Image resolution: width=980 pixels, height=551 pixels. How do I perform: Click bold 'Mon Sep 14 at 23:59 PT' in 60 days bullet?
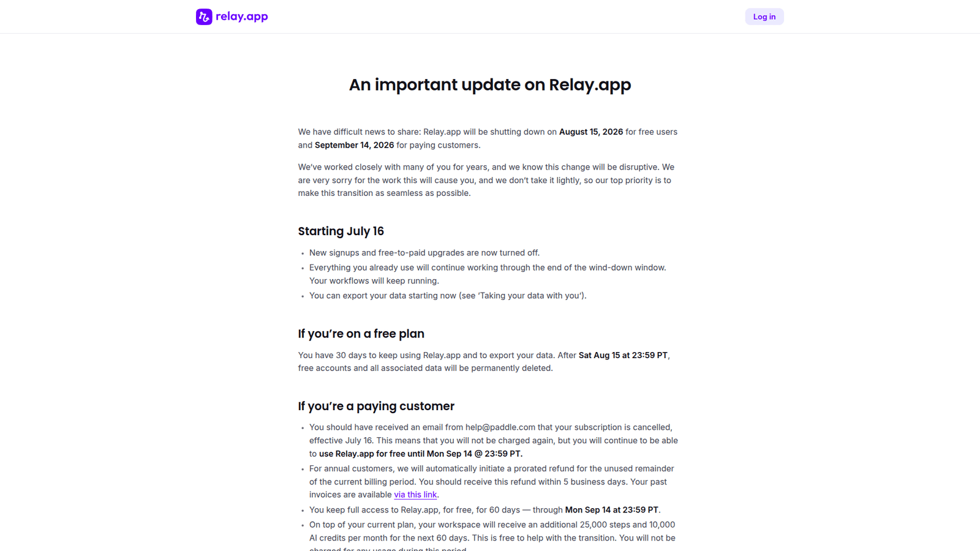pyautogui.click(x=612, y=510)
